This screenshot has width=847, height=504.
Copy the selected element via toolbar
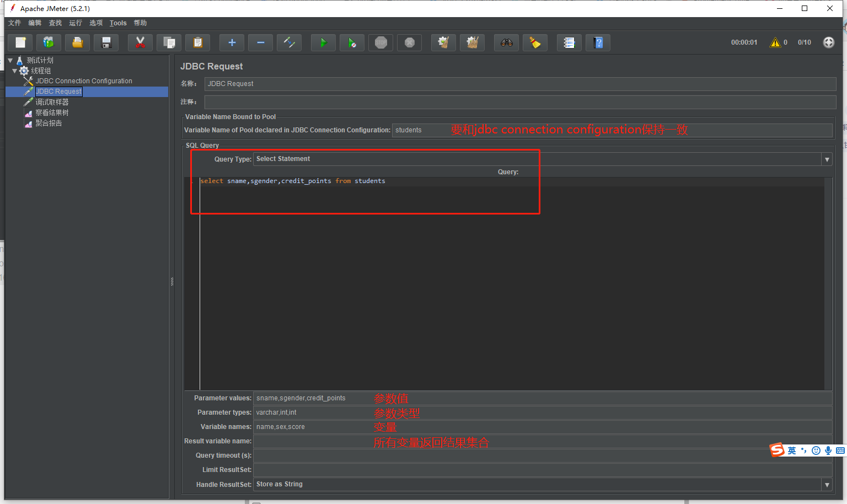(x=169, y=42)
